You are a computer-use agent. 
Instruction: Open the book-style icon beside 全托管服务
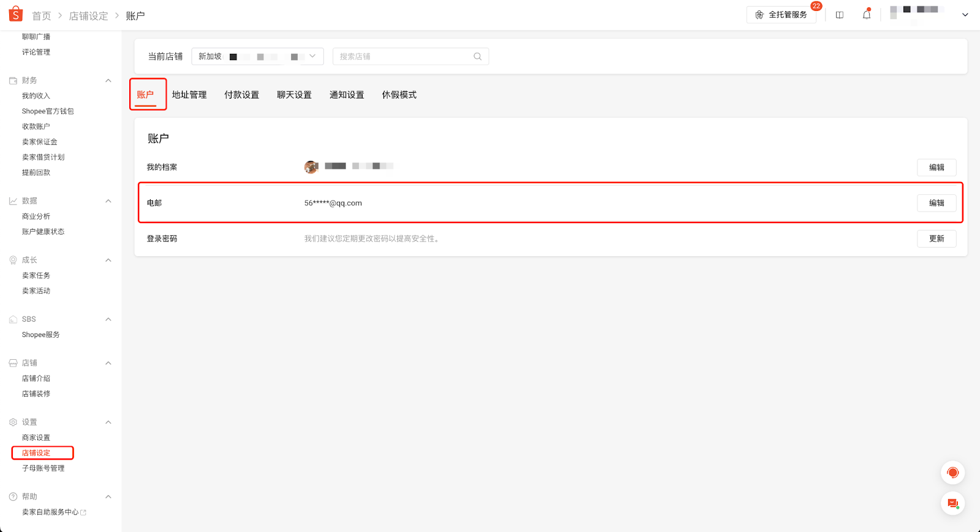(840, 15)
